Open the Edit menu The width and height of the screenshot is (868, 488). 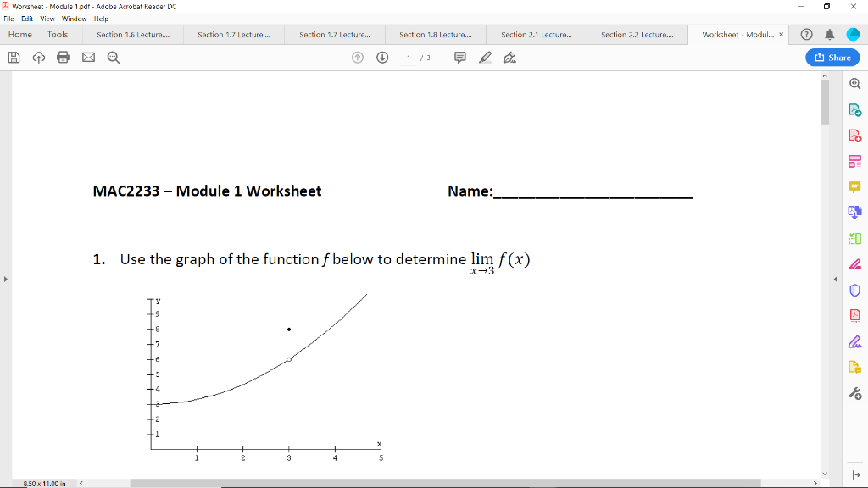(x=28, y=18)
